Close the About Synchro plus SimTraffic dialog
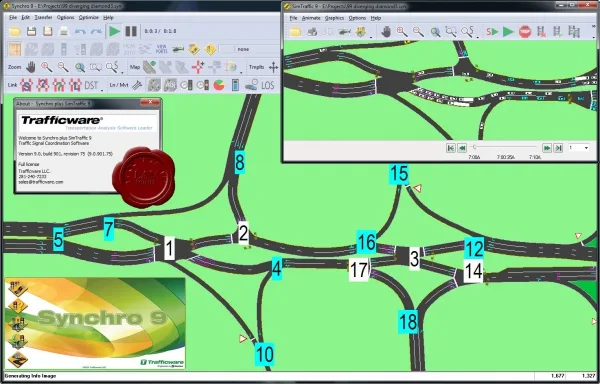 [x=150, y=102]
